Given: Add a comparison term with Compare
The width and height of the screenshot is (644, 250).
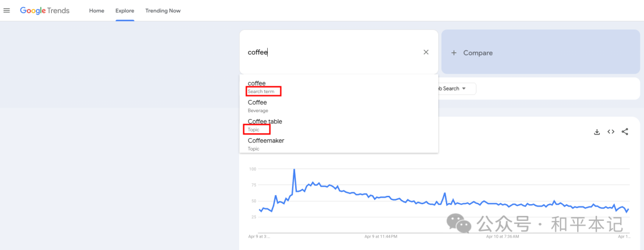Looking at the screenshot, I should pyautogui.click(x=540, y=52).
